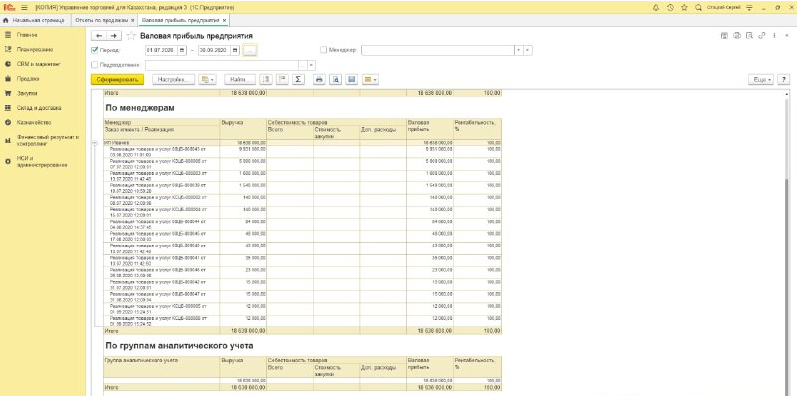
Task: Open the global search magnifier icon
Action: coord(698,8)
